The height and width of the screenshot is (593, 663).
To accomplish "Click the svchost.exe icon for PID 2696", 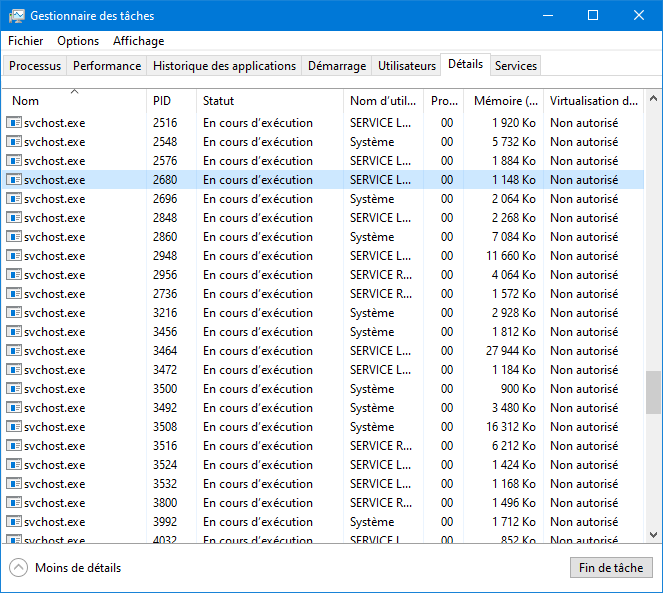I will point(14,199).
